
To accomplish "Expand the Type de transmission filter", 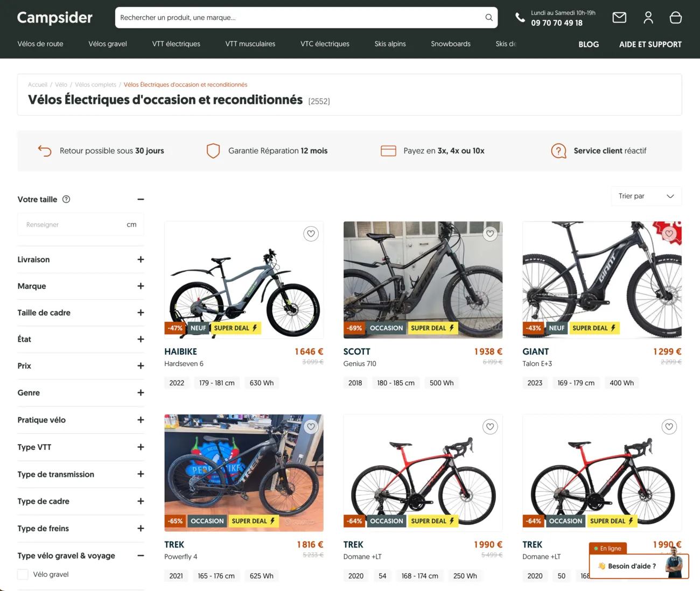I will [x=141, y=474].
